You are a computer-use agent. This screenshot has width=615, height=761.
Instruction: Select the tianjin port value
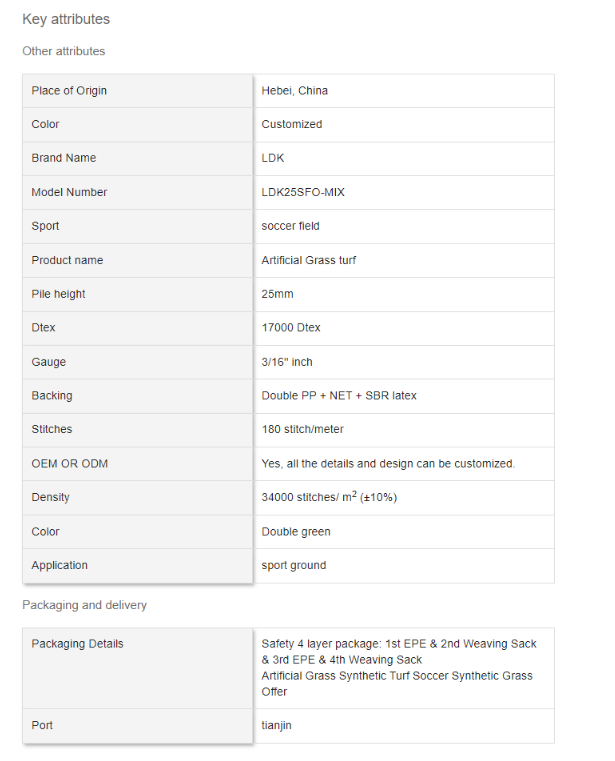(276, 726)
